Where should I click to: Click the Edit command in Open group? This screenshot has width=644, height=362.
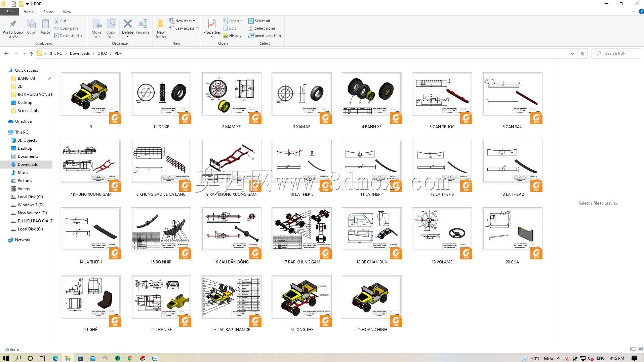[230, 28]
